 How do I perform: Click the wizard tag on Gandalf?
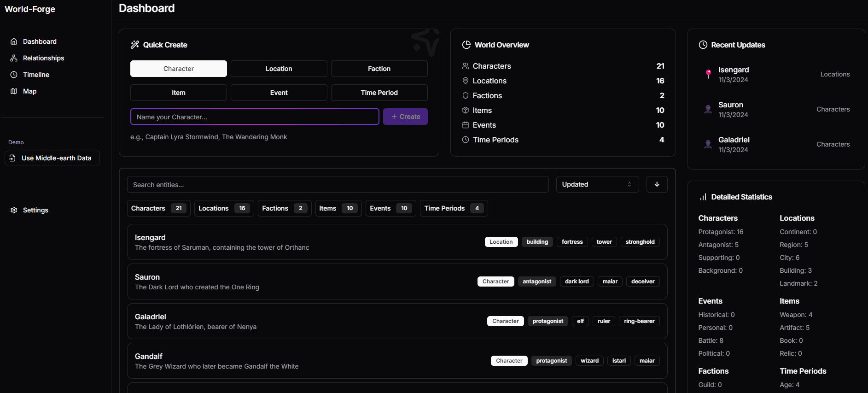point(589,361)
